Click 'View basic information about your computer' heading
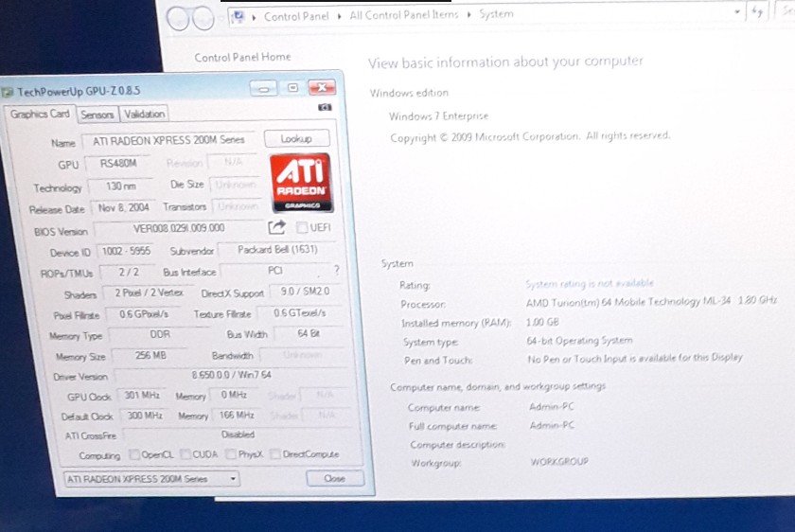 click(x=505, y=62)
